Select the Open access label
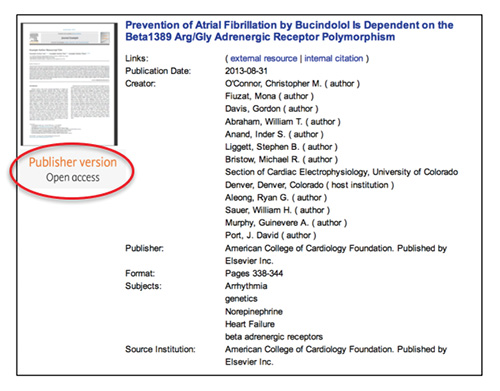Screen dimensions: 500x391 point(73,177)
